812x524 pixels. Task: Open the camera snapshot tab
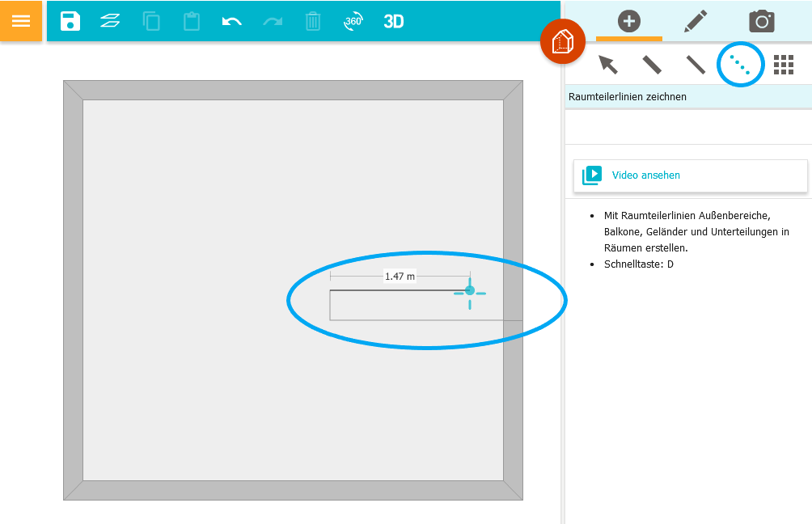[x=761, y=21]
